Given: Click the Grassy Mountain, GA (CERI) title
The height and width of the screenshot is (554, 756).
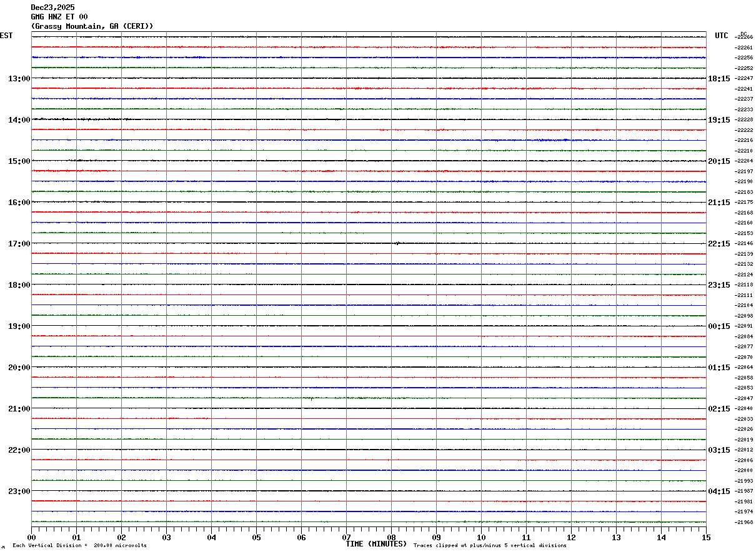Looking at the screenshot, I should pos(92,26).
